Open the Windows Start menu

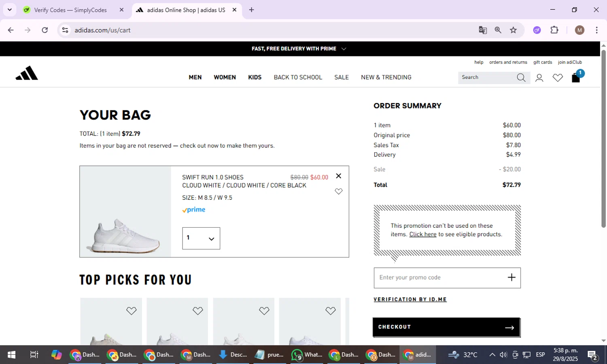pyautogui.click(x=11, y=355)
